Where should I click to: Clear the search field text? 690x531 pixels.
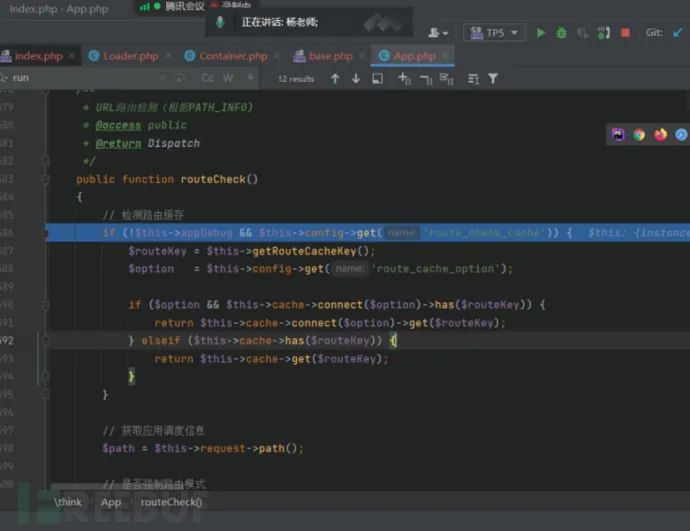pos(163,78)
